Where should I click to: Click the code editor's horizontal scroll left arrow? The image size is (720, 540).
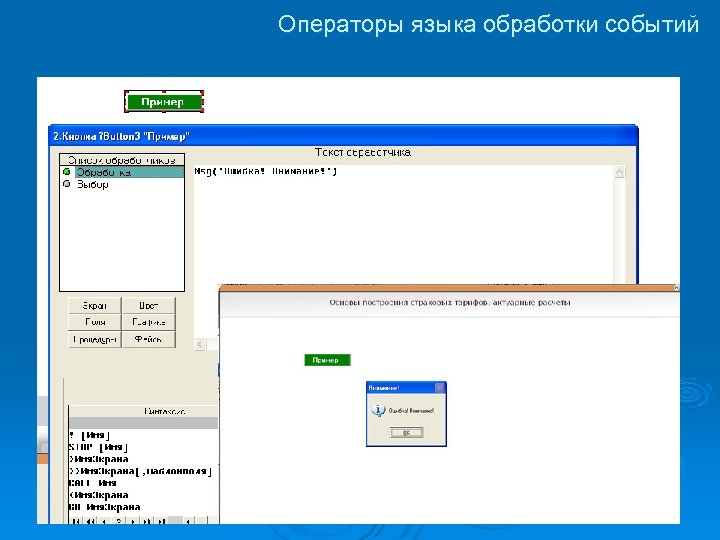pos(200,344)
